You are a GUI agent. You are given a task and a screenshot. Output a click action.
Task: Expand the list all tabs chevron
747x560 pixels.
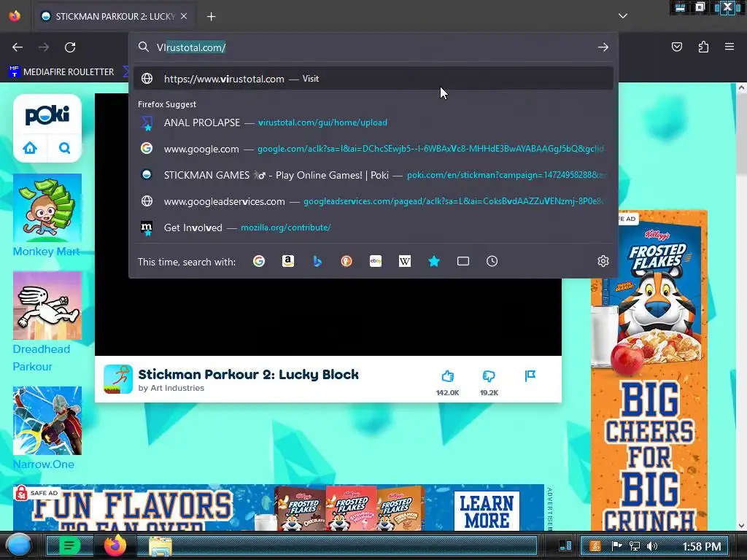(x=623, y=16)
